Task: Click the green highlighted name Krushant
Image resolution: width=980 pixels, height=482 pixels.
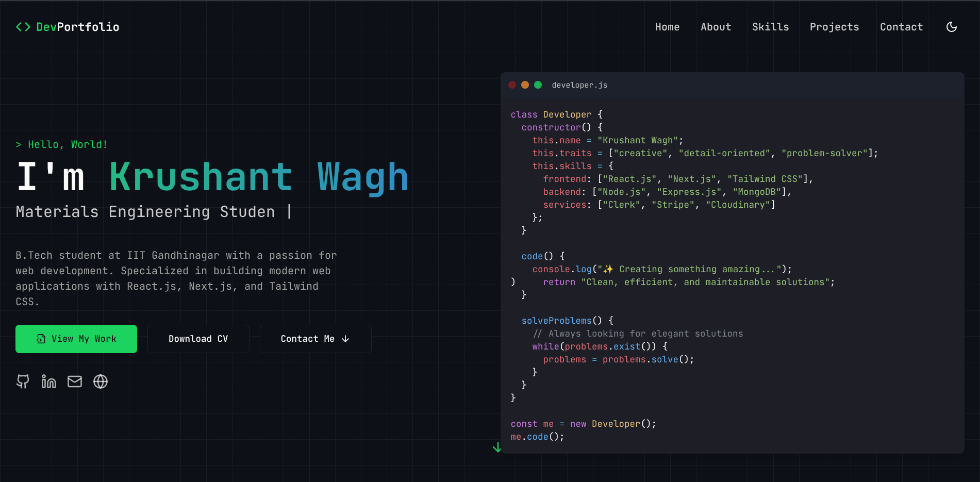Action: 201,177
